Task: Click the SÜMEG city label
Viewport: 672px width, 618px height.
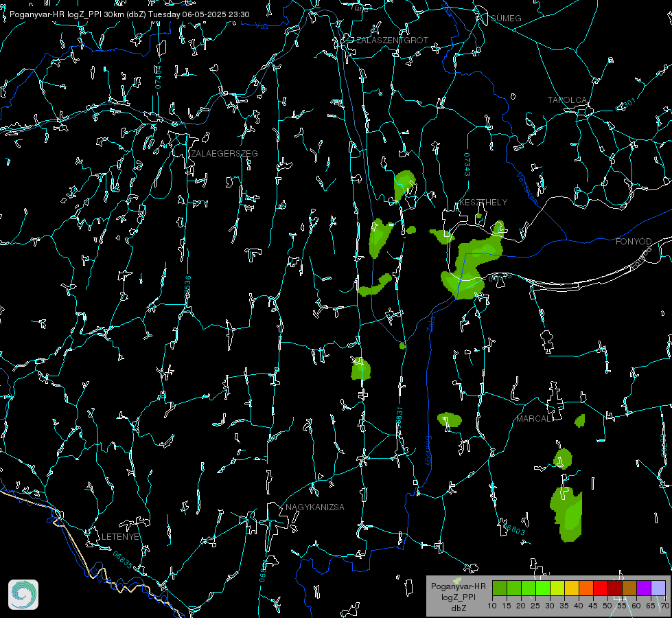Action: point(506,18)
